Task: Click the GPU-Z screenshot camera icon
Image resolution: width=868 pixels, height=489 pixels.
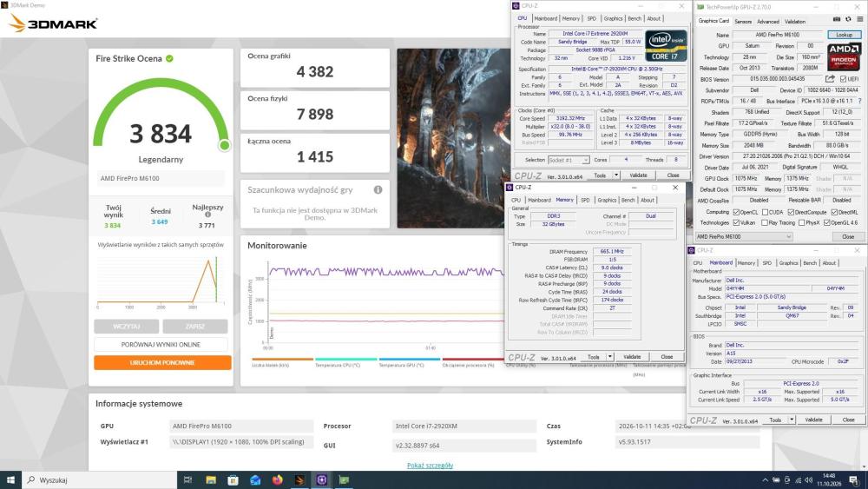Action: [x=837, y=19]
